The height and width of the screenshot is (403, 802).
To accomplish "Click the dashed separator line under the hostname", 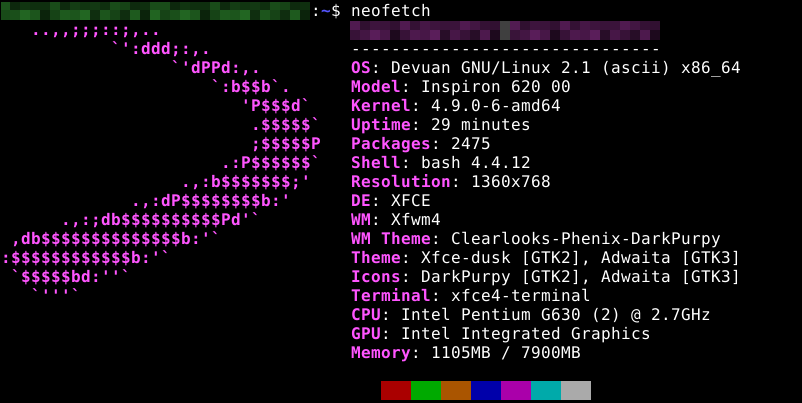I will coord(505,50).
